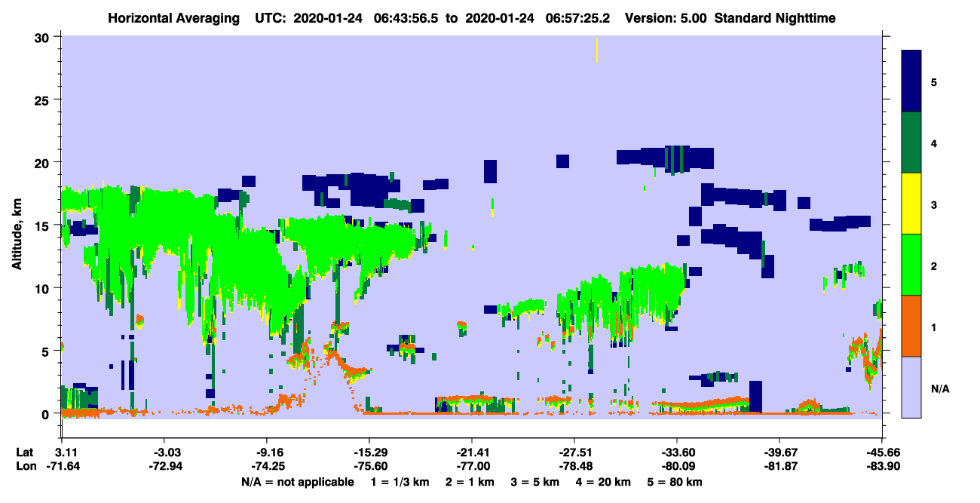Click longitude value '-78.48'
The image size is (980, 503).
point(574,466)
